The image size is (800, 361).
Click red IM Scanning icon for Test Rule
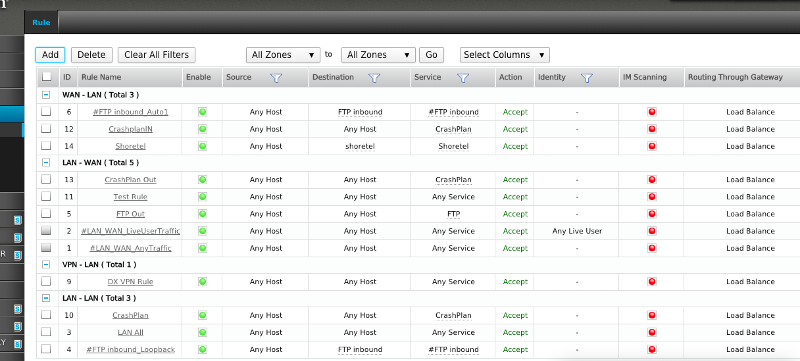652,196
